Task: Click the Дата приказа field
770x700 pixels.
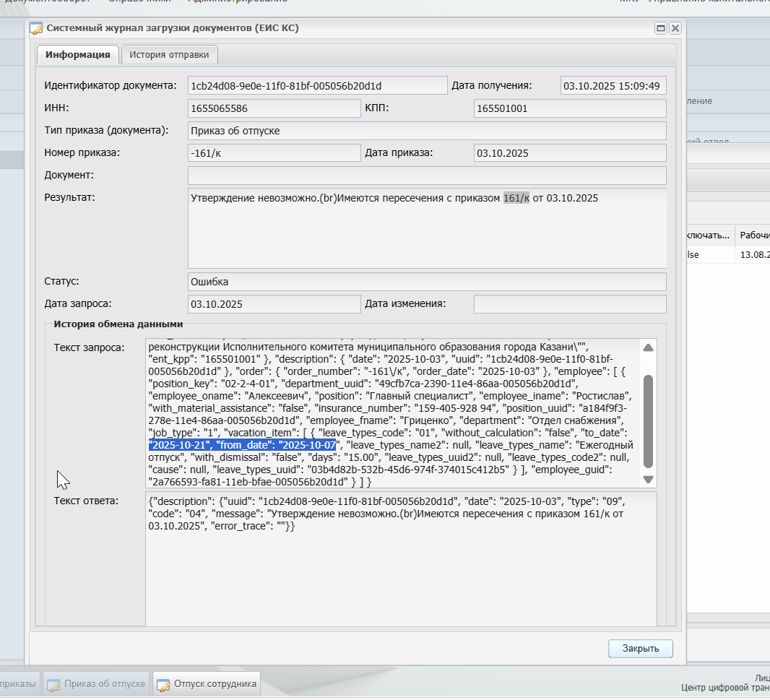Action: (570, 152)
